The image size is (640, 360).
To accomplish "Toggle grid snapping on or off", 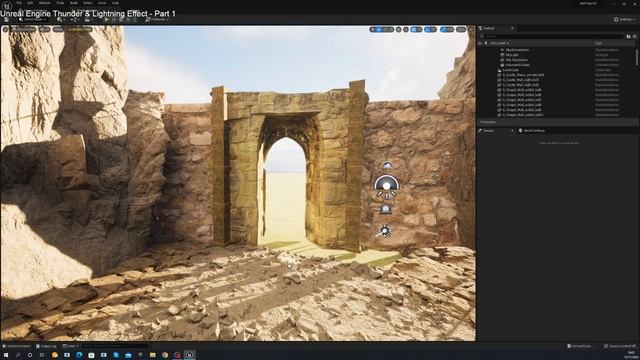I will click(x=413, y=29).
